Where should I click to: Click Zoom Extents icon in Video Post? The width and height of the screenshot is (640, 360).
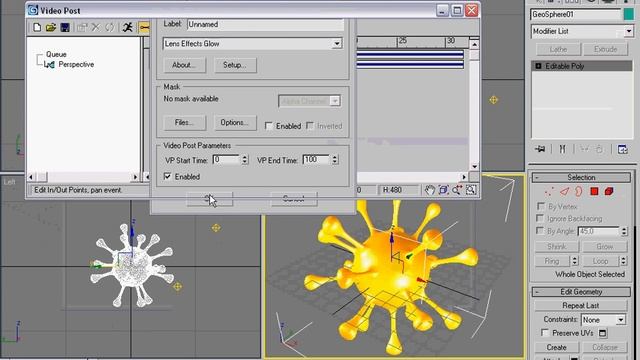pyautogui.click(x=443, y=190)
